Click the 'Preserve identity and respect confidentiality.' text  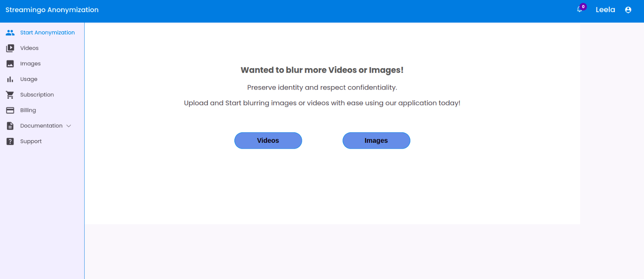coord(322,87)
